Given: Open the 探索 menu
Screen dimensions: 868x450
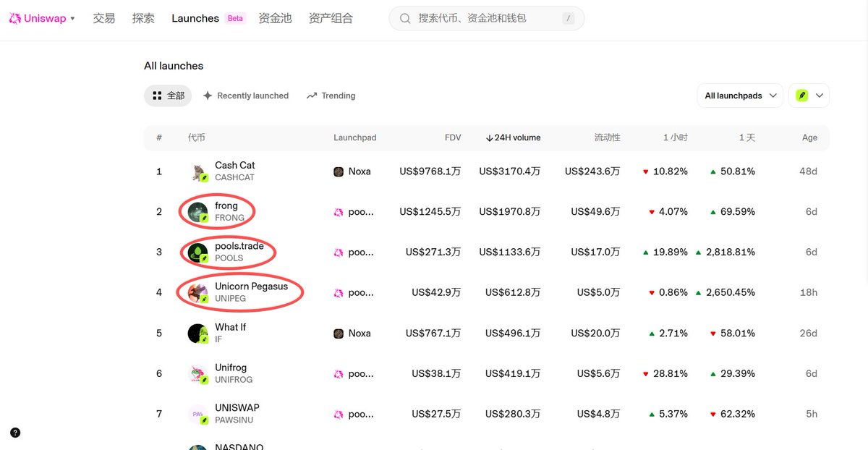Looking at the screenshot, I should coord(143,18).
